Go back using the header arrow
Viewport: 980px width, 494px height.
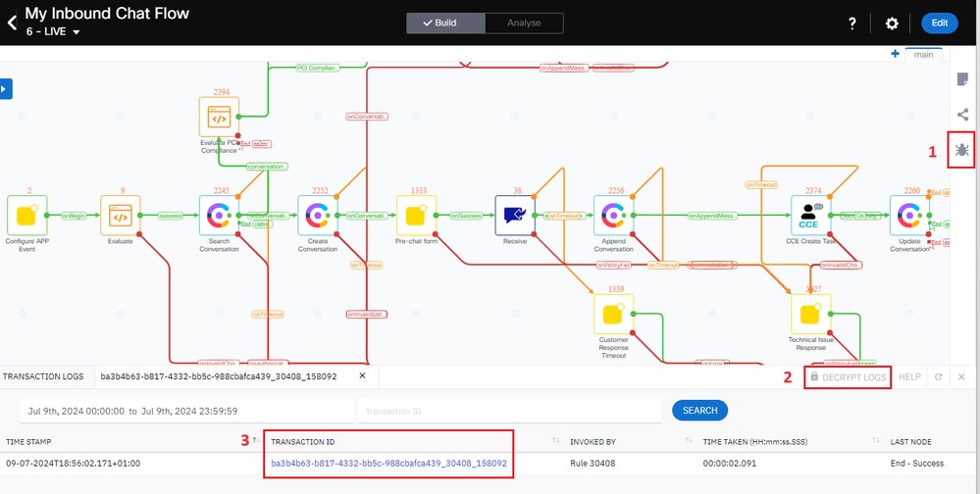point(11,24)
